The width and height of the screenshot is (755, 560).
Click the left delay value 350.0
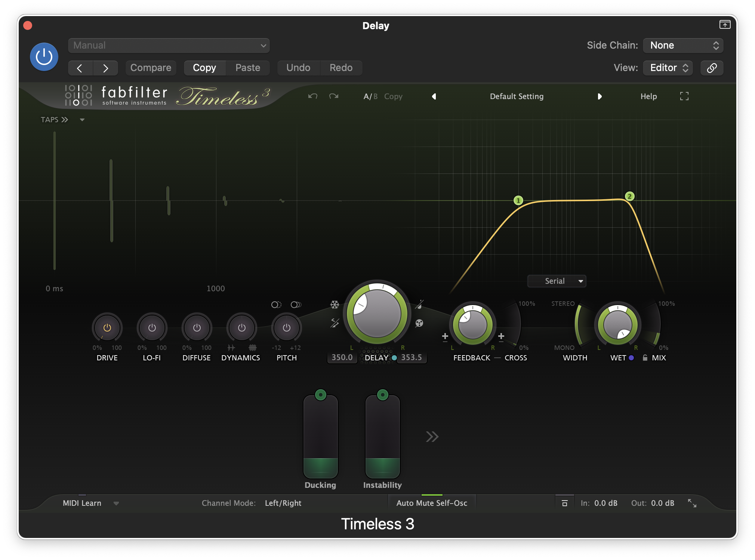[x=342, y=357]
